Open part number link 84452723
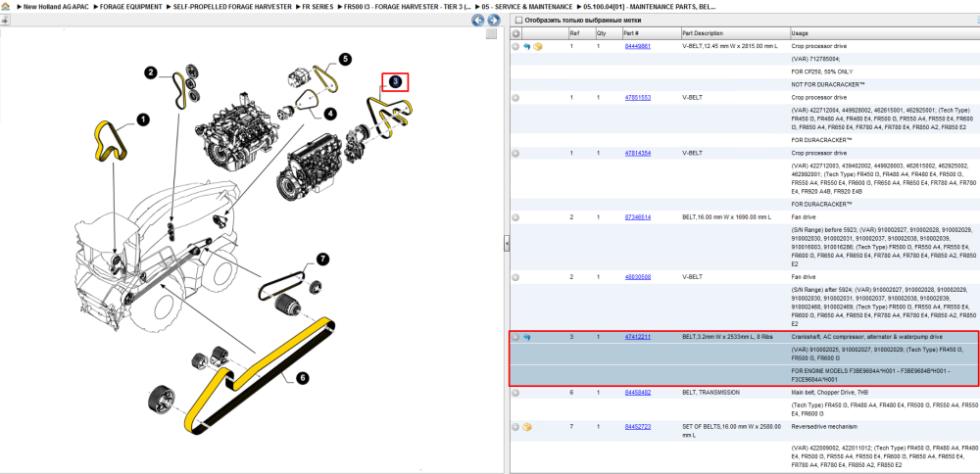 638,427
